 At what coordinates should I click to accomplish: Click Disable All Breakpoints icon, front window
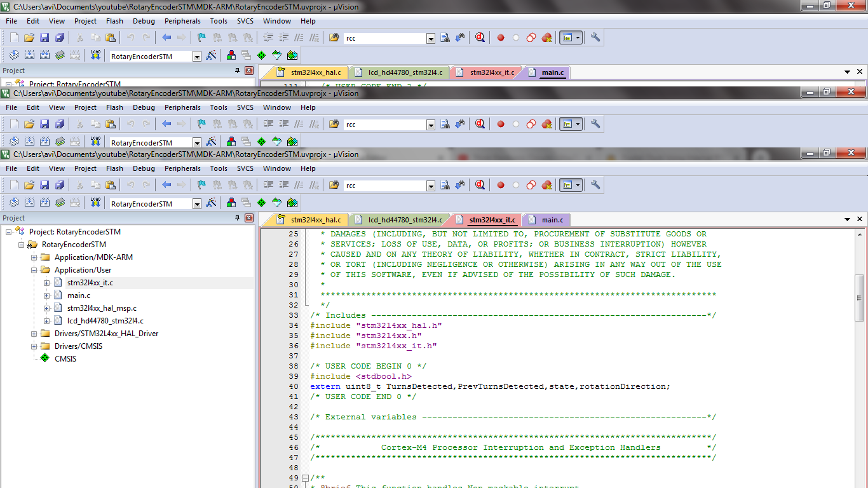tap(531, 185)
